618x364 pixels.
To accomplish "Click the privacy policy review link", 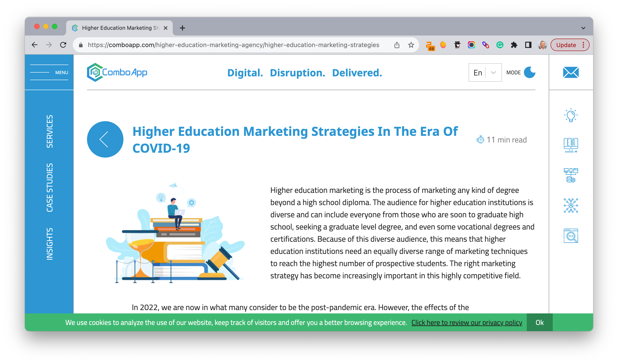I will click(x=466, y=322).
